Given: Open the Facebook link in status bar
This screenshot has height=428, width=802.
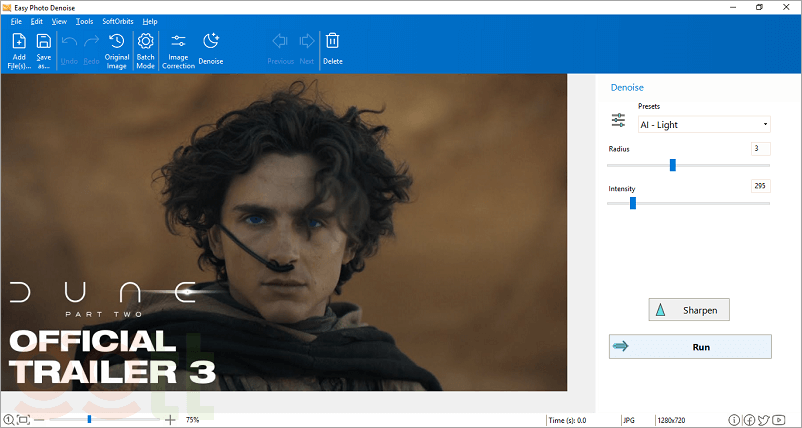Looking at the screenshot, I should coord(749,420).
